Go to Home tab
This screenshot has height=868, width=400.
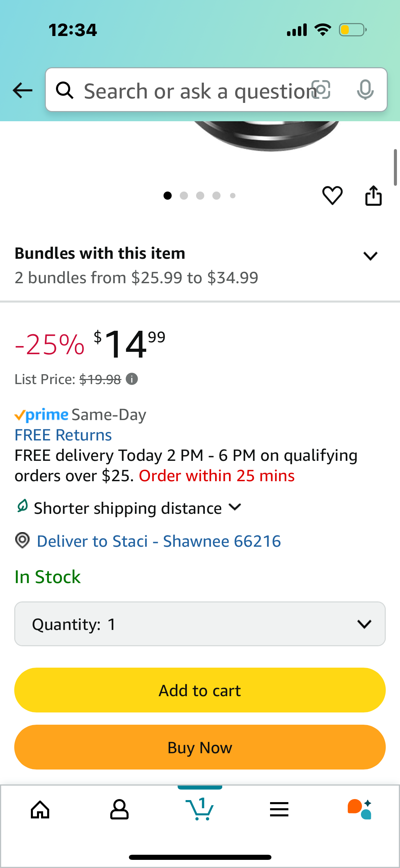tap(40, 810)
